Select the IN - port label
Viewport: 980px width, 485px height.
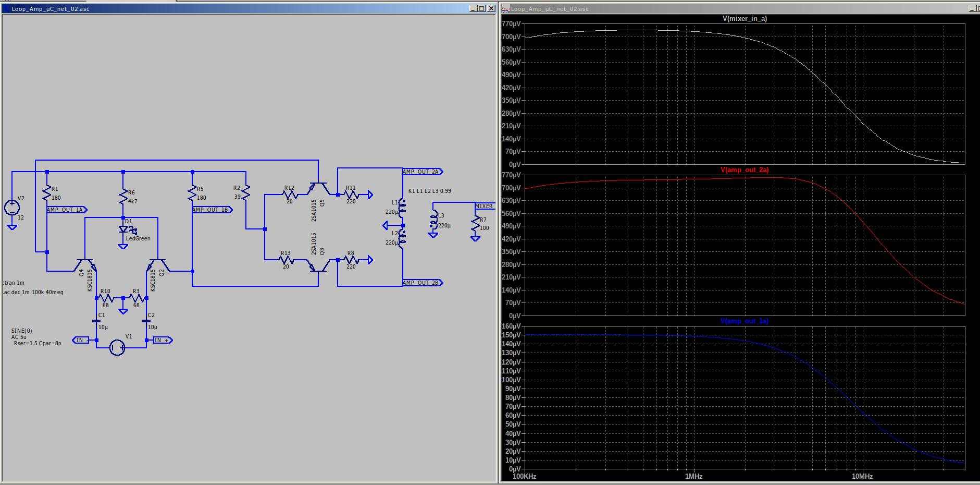coord(80,340)
